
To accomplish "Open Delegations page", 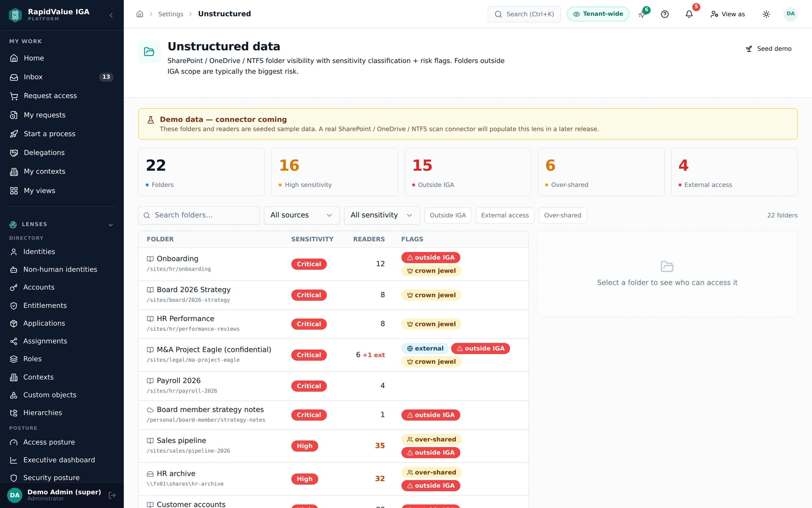I will coord(62,153).
